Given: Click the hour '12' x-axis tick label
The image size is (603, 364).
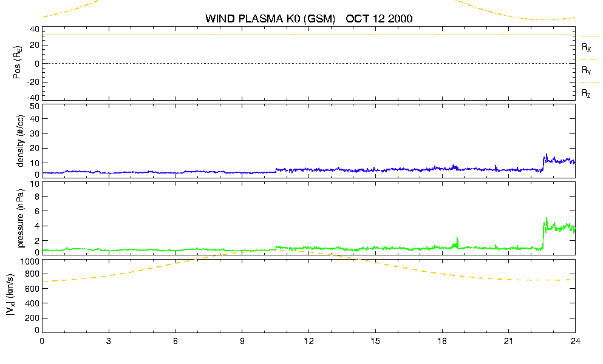Looking at the screenshot, I should pyautogui.click(x=308, y=341).
